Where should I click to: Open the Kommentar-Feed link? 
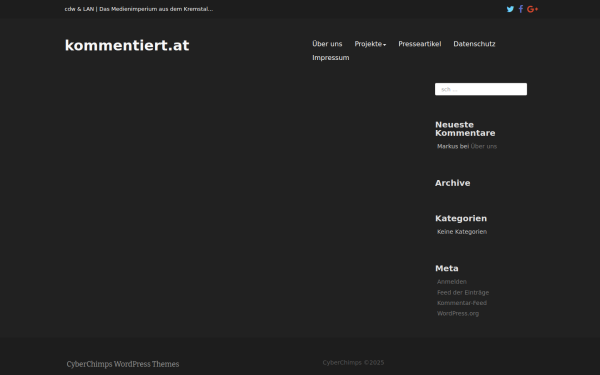coord(462,303)
